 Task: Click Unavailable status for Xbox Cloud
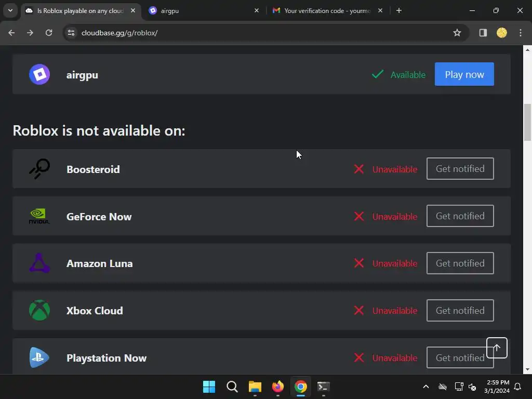tap(395, 311)
